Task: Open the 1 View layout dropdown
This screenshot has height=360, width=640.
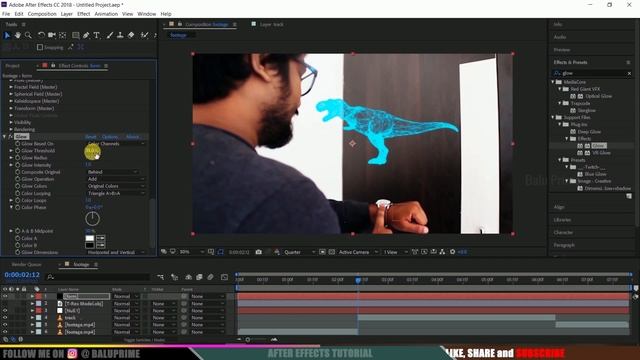Action: 395,252
